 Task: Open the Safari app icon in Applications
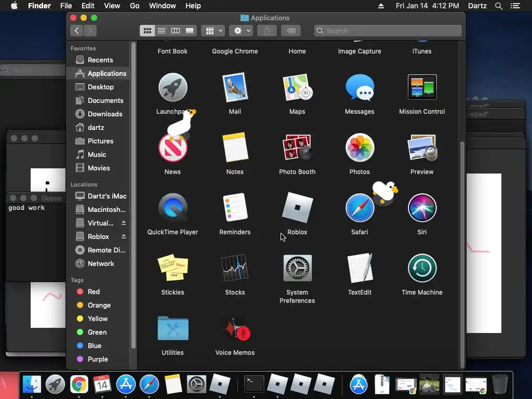point(360,208)
